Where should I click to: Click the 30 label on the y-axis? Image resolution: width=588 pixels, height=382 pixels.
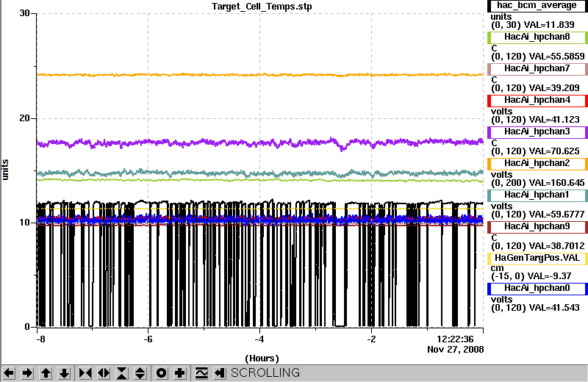(x=24, y=13)
